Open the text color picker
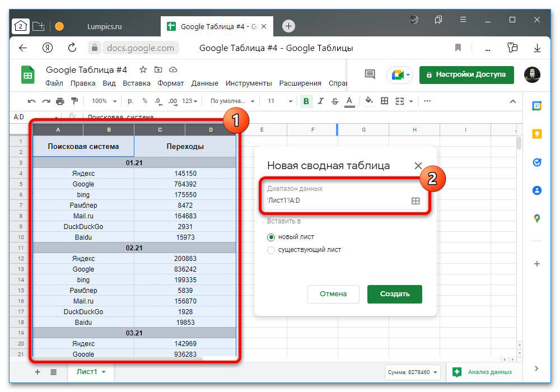560x392 pixels. pos(349,101)
